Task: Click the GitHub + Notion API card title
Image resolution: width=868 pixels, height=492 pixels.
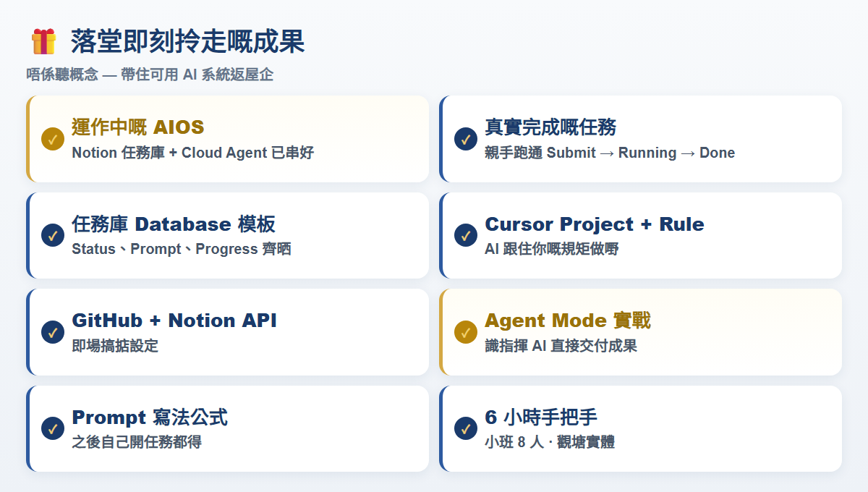Action: [x=174, y=321]
